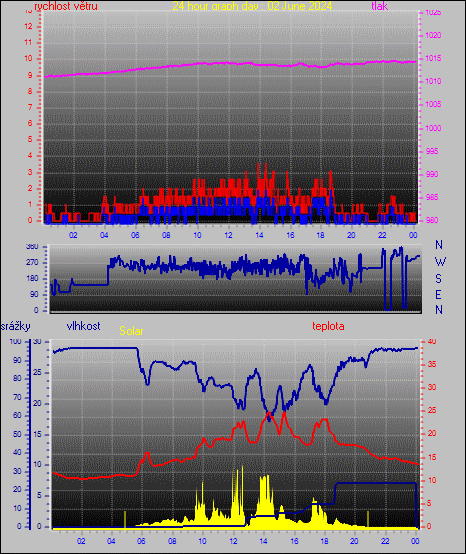Screen dimensions: 466x554
Task: Click the '1000' pressure axis value
Action: 433,128
